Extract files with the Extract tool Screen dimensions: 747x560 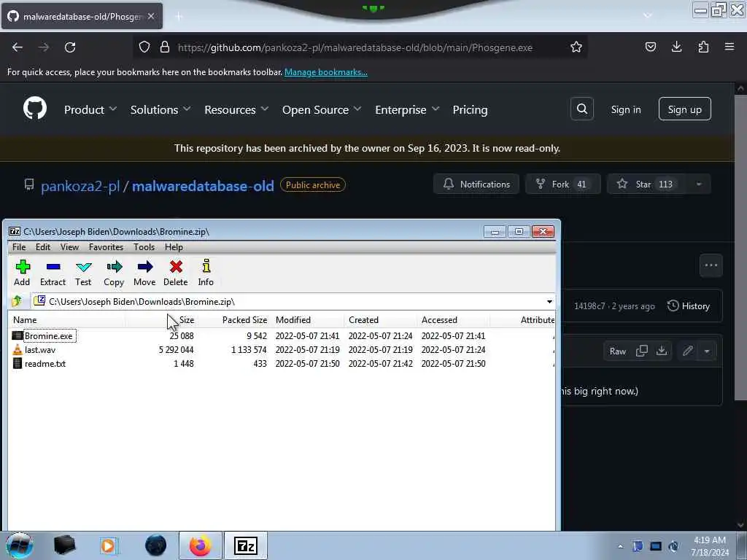pos(53,273)
